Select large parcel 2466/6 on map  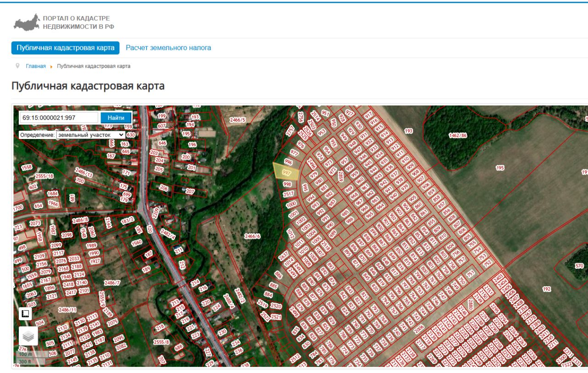(x=252, y=236)
